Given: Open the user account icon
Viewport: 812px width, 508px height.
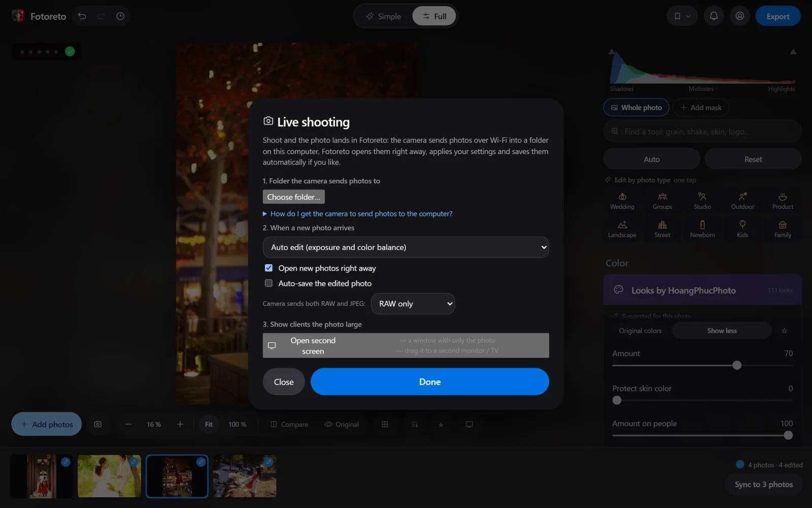Looking at the screenshot, I should pyautogui.click(x=740, y=16).
